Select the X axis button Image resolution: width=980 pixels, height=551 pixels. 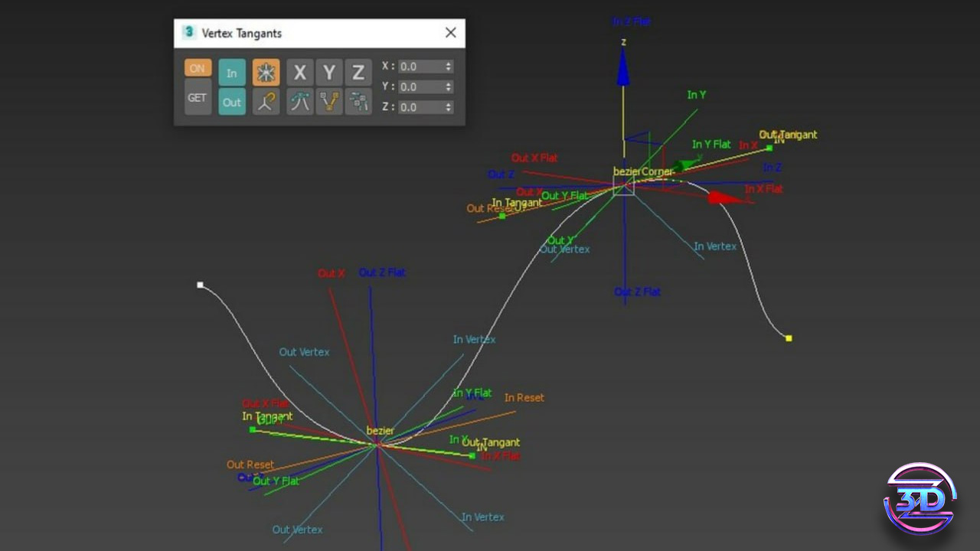tap(300, 73)
